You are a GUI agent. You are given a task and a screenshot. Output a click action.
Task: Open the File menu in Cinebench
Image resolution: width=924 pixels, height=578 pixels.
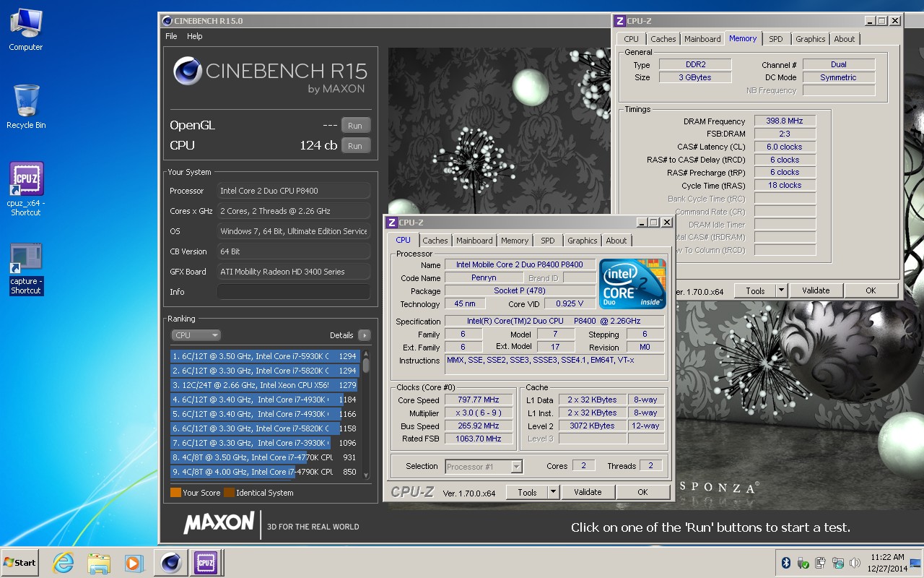171,36
